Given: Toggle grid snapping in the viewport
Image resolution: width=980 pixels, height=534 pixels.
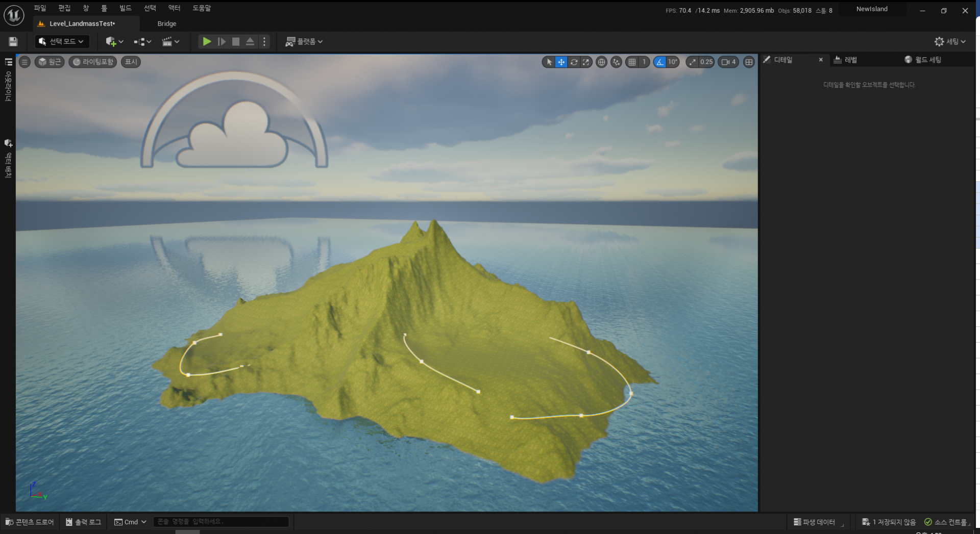Looking at the screenshot, I should click(632, 62).
